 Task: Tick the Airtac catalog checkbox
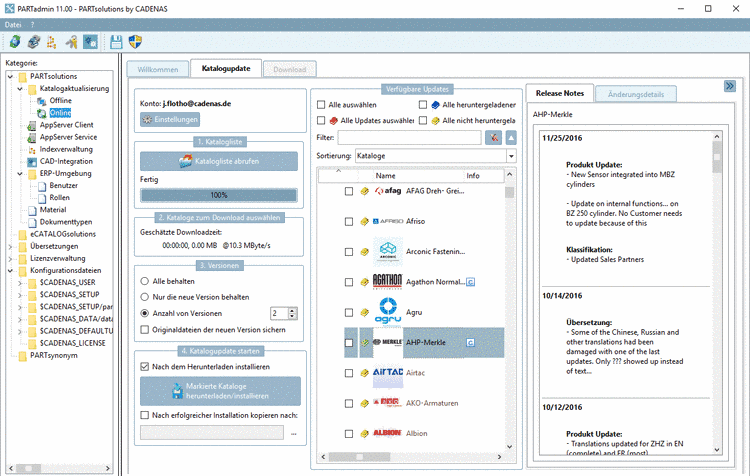pos(349,373)
